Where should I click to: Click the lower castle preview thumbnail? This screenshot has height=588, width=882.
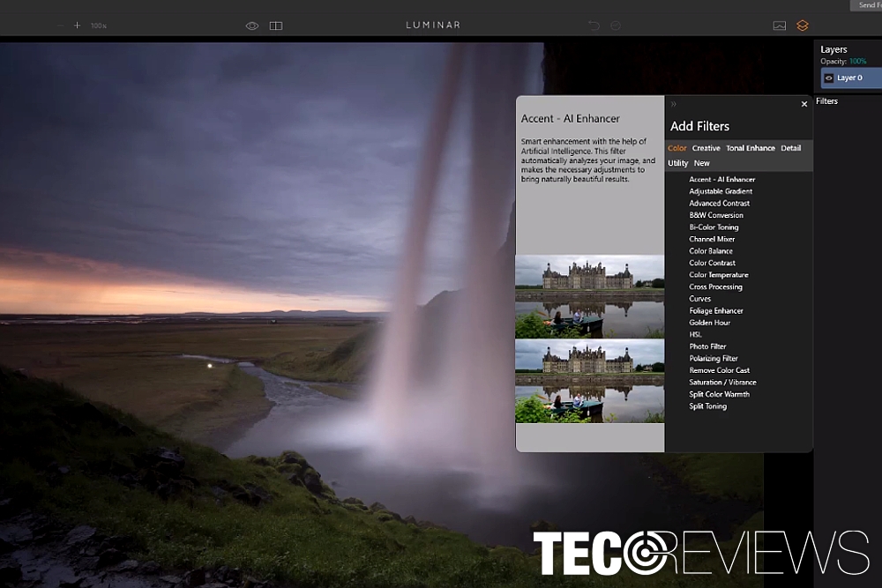click(x=590, y=381)
